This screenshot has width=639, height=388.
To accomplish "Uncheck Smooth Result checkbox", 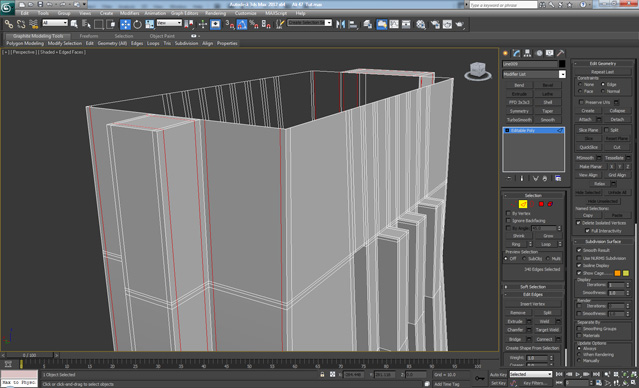I will coord(579,250).
